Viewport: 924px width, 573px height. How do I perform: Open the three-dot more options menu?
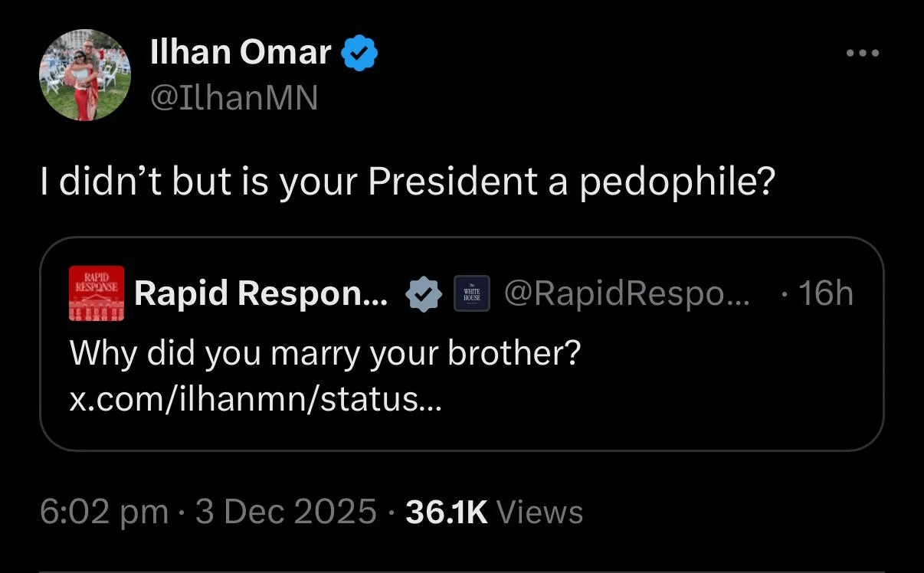click(863, 54)
